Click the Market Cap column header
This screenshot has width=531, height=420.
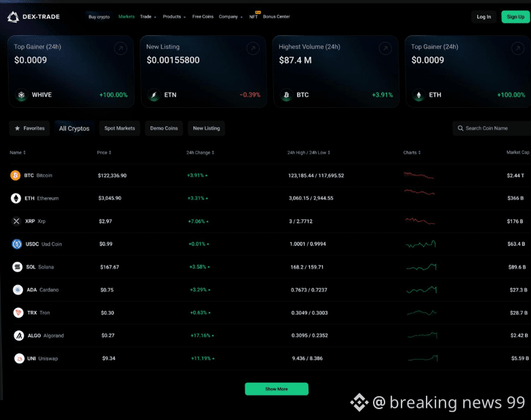tap(518, 153)
